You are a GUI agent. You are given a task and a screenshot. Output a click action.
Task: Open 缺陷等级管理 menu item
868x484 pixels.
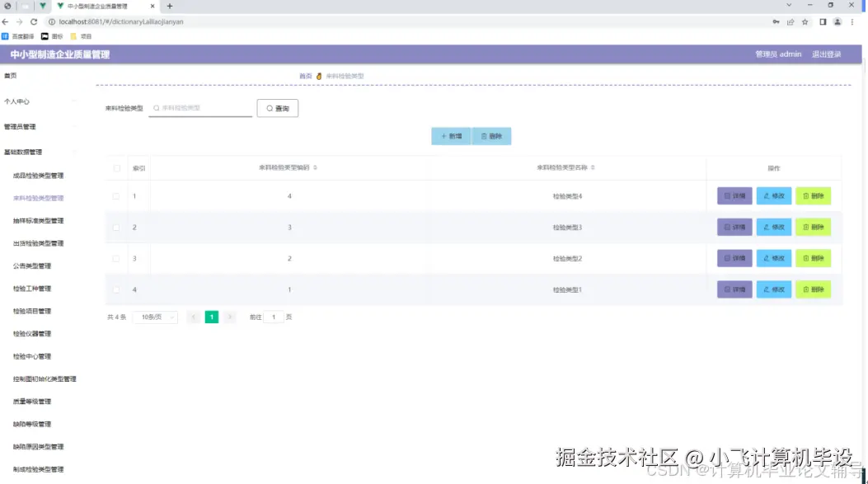32,424
